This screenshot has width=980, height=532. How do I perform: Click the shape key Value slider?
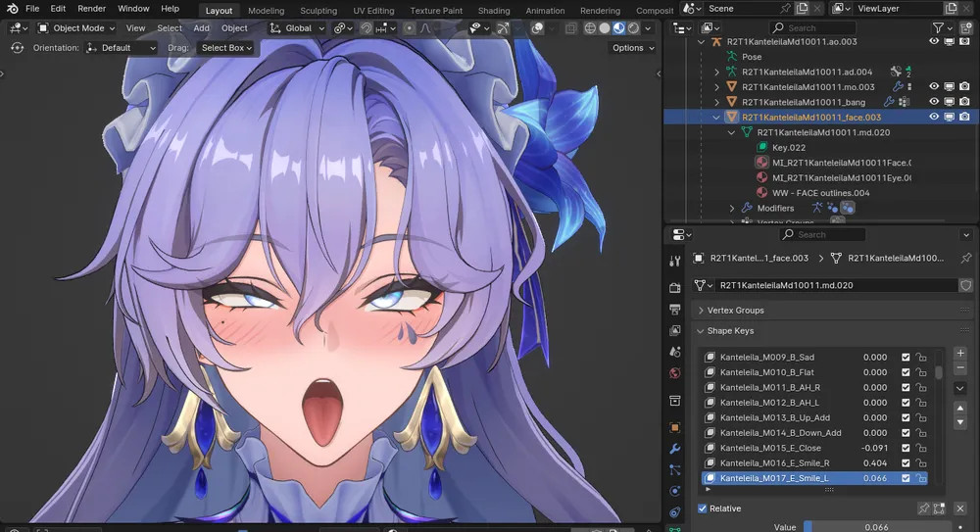tap(877, 527)
